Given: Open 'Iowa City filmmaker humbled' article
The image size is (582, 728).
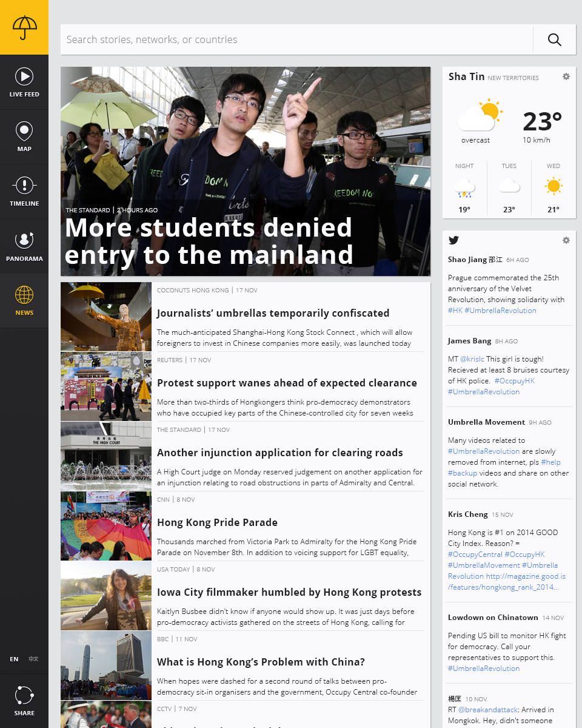Looking at the screenshot, I should (x=289, y=592).
